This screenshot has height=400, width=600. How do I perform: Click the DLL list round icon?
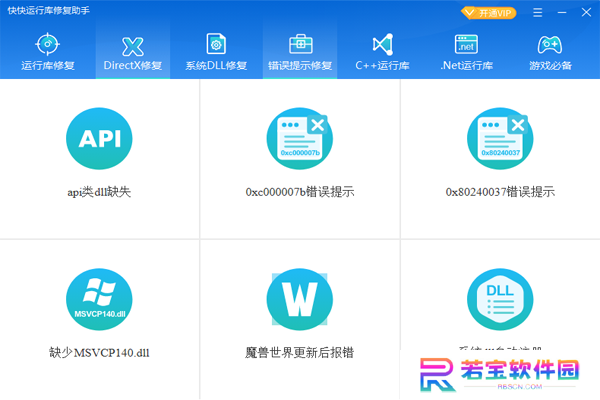click(500, 299)
